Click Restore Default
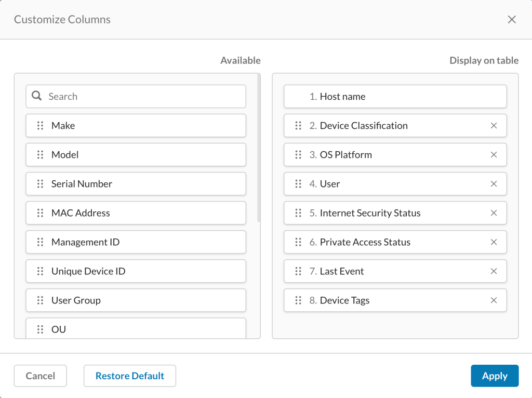The image size is (532, 398). (x=129, y=376)
